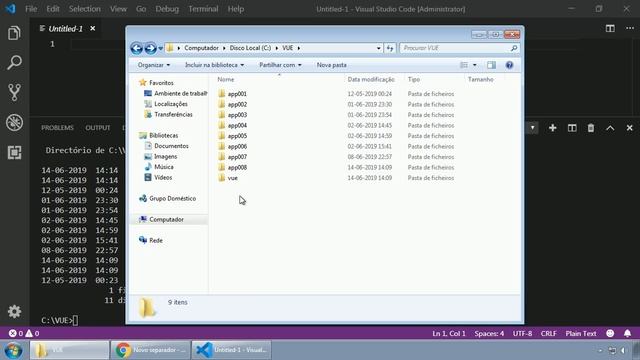Sort by the Nome column header
640x360 pixels.
pos(226,79)
